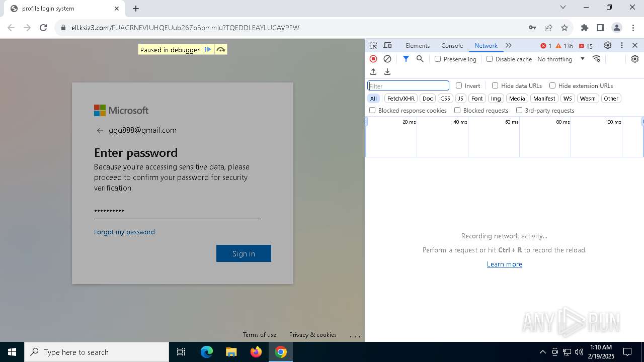The width and height of the screenshot is (644, 362).
Task: Open network search magnifier
Action: click(420, 59)
